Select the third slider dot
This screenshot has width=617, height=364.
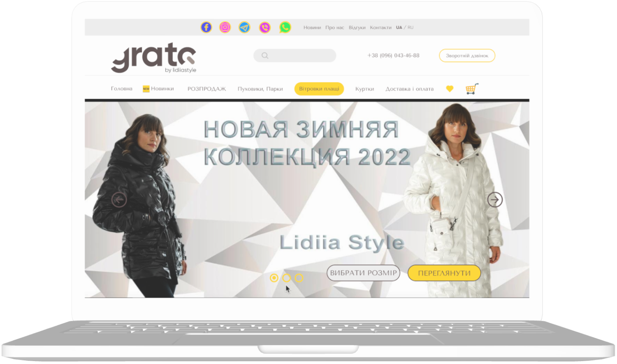click(x=299, y=278)
